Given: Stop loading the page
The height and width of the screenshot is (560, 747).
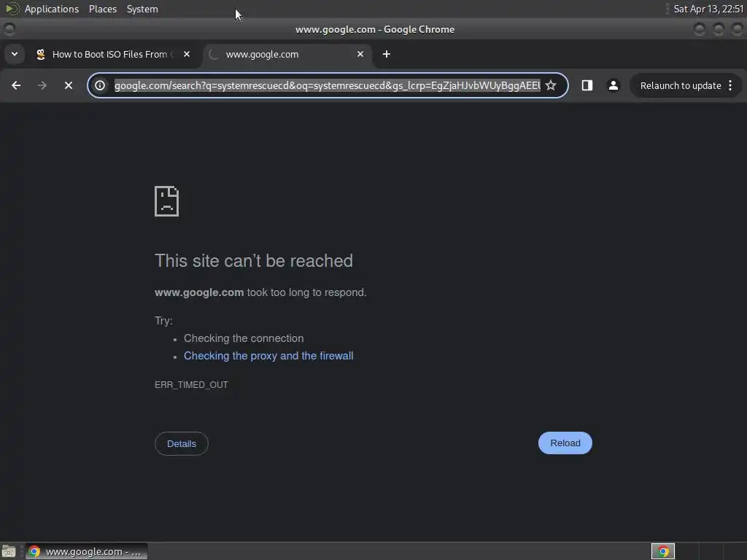Looking at the screenshot, I should [x=69, y=85].
